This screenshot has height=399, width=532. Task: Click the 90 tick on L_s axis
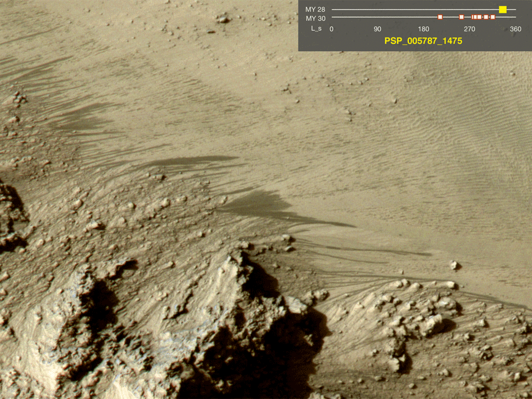377,29
